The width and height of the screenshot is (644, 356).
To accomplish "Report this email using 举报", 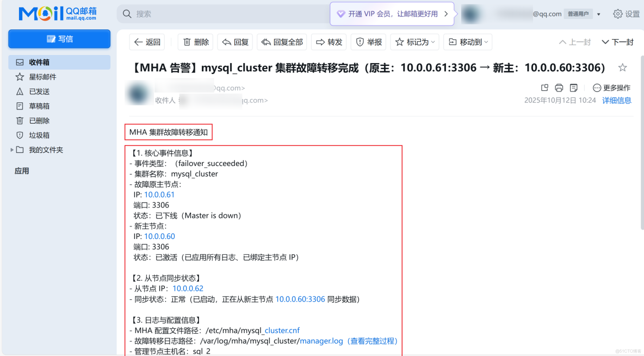I will 368,42.
